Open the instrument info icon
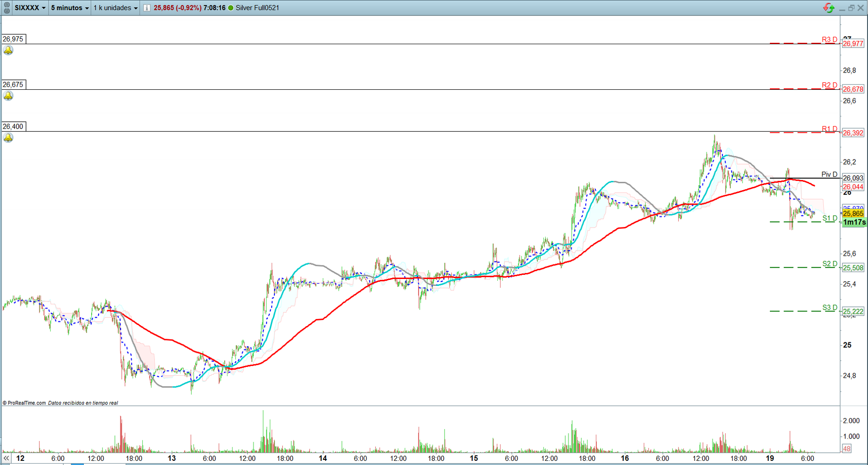 [x=147, y=8]
